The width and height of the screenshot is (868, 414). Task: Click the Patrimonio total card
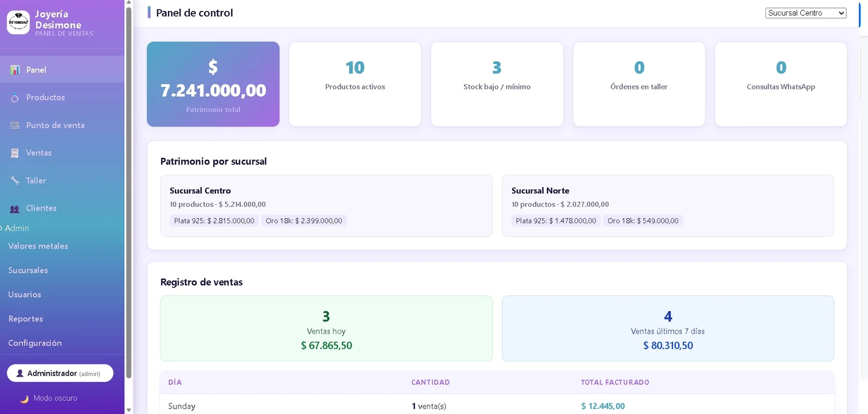click(x=213, y=84)
